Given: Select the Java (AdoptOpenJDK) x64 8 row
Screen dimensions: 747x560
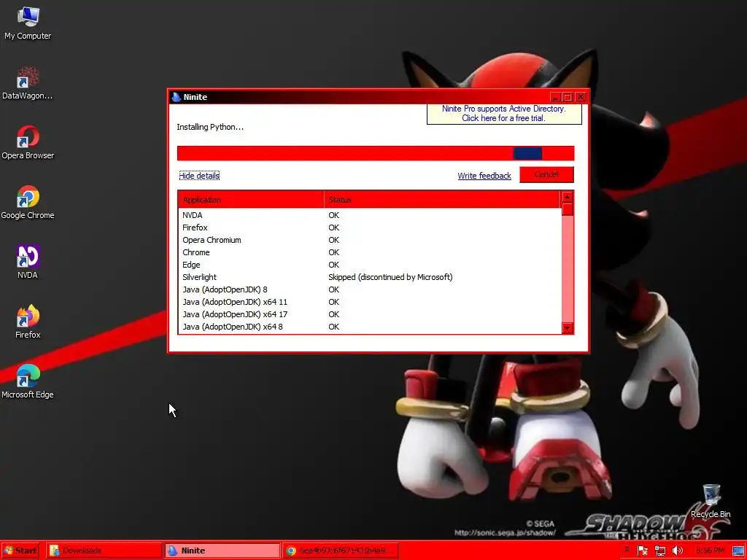Looking at the screenshot, I should (x=370, y=327).
